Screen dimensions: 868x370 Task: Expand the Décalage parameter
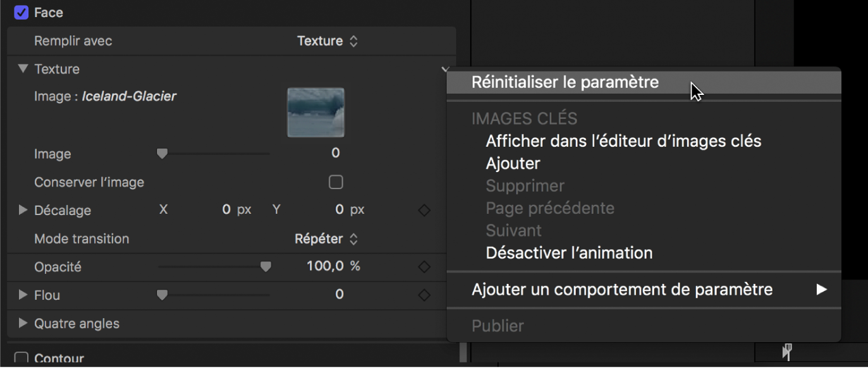coord(22,210)
